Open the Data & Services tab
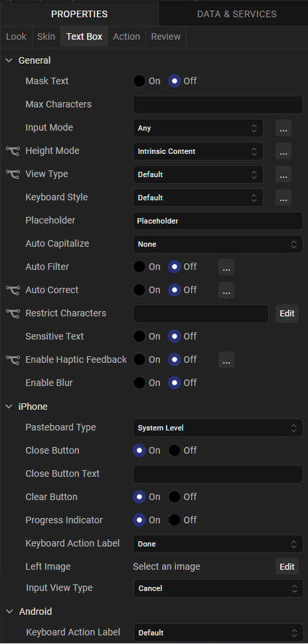Screen dimensions: 308x644 pos(237,14)
